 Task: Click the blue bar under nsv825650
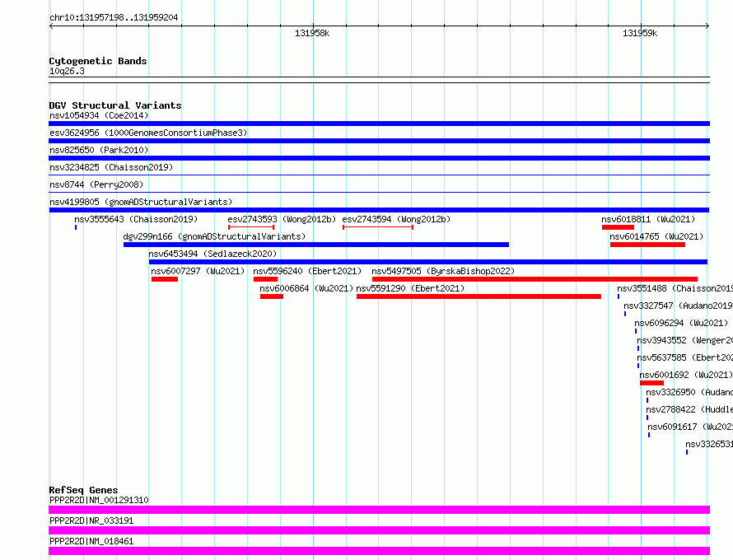(379, 158)
